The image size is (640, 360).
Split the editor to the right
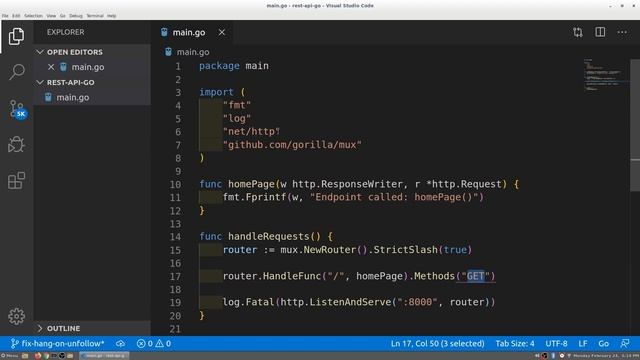(x=600, y=32)
